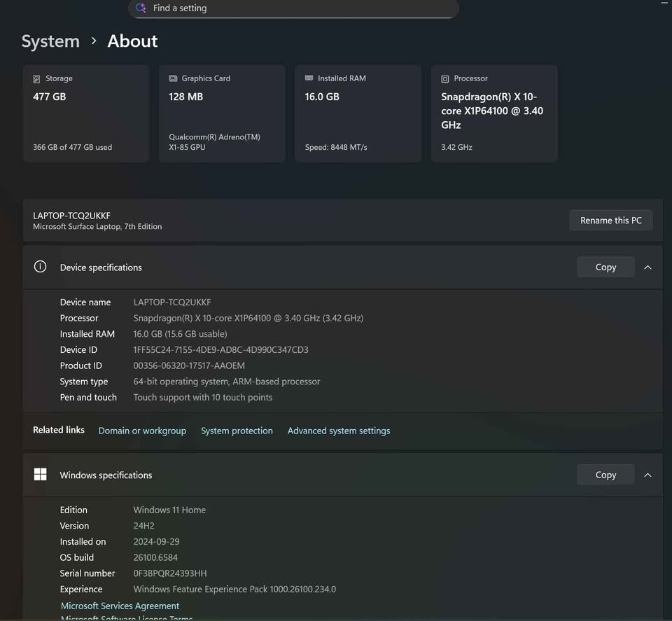The width and height of the screenshot is (672, 621).
Task: Click 366 GB of 477 GB used text
Action: tap(72, 147)
